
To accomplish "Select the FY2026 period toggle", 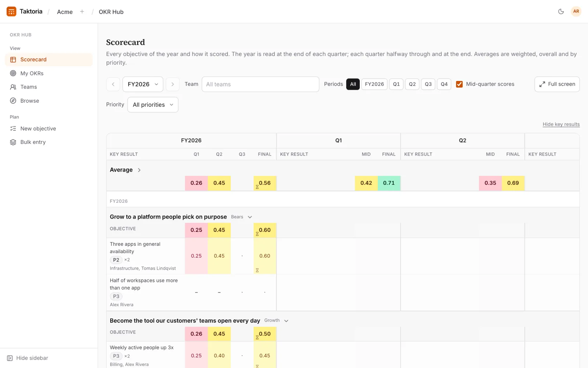I will (374, 84).
